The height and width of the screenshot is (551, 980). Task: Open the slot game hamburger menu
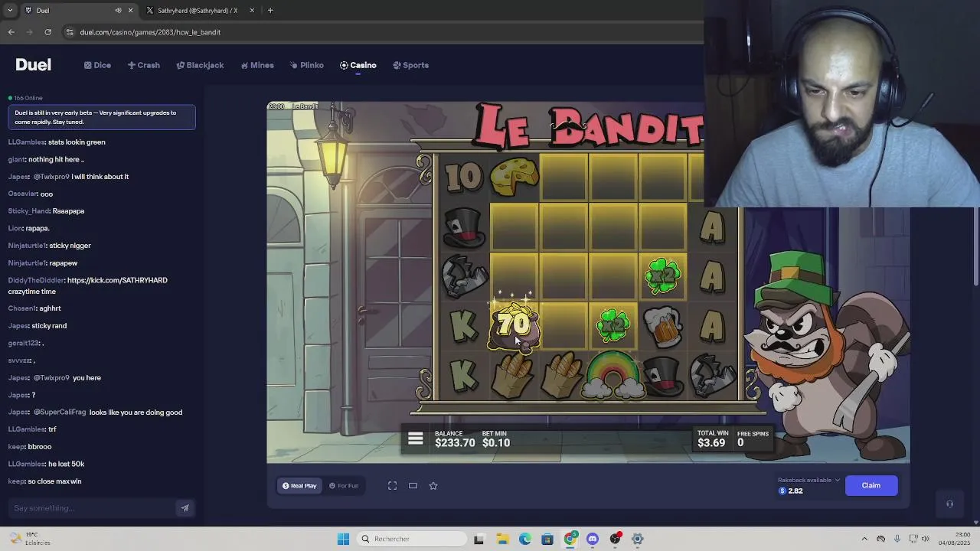(416, 439)
